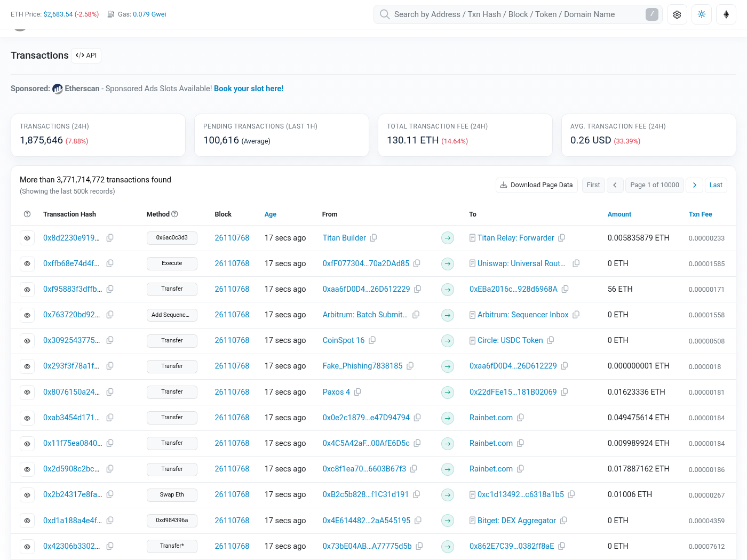Screen dimensions: 747x560
Task: Copy Arbitrum: Sequencer Inbox address icon
Action: [576, 315]
